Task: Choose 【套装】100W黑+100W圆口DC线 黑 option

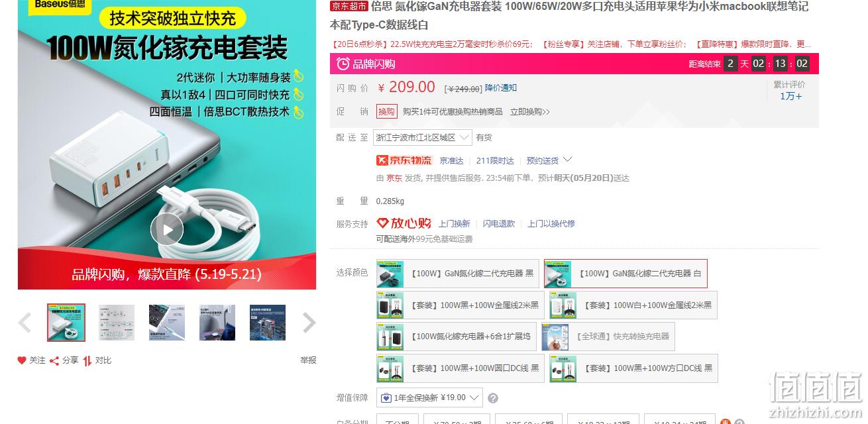Action: [461, 368]
